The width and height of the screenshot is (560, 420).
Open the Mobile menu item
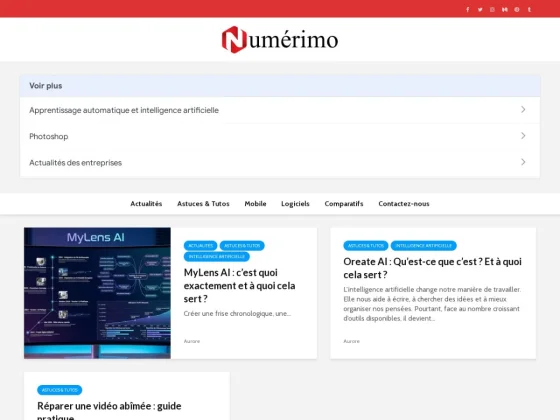(255, 204)
